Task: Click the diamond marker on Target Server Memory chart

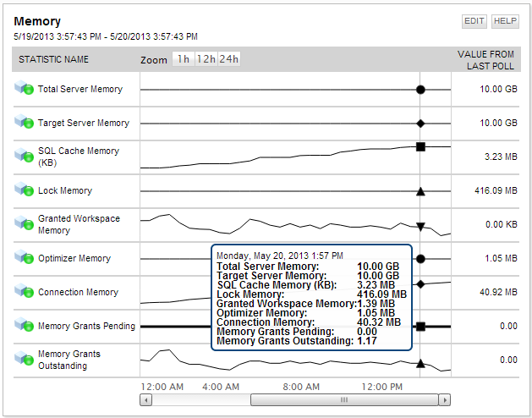Action: 420,124
